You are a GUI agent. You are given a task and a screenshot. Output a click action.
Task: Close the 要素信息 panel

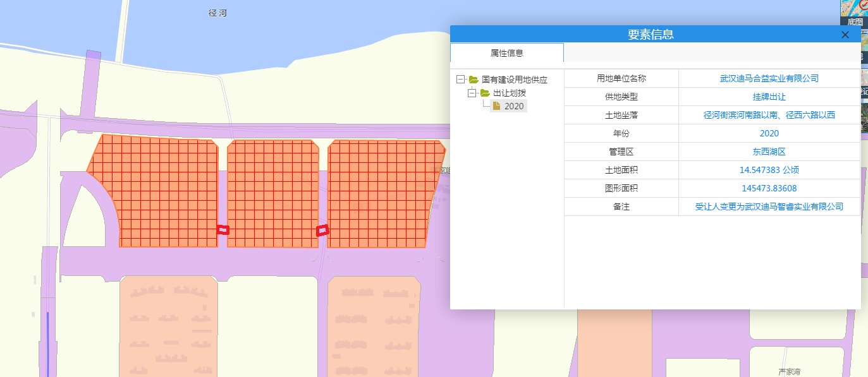[845, 35]
